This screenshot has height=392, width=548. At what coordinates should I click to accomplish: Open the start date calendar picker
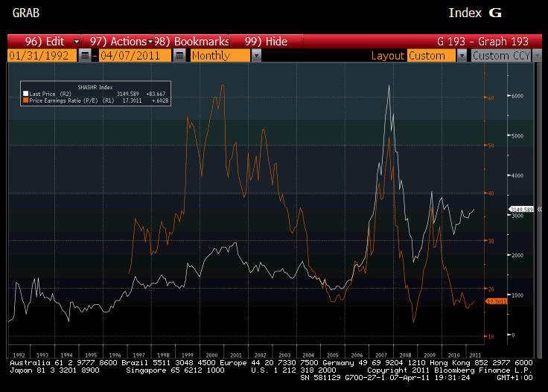(86, 56)
